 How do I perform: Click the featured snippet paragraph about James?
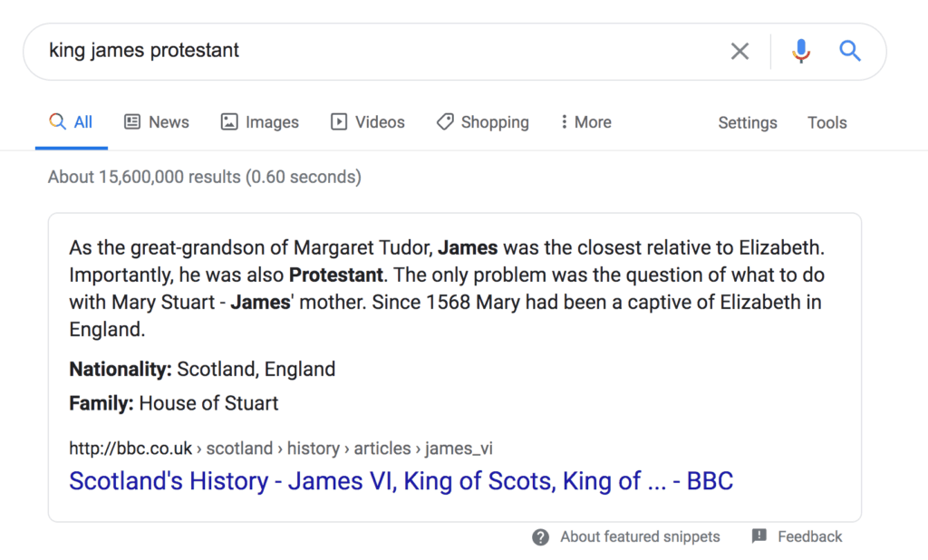[x=444, y=288]
